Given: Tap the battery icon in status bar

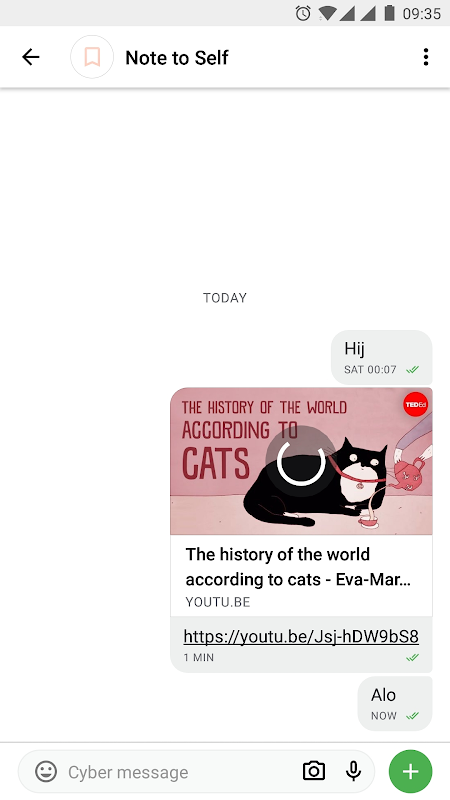Looking at the screenshot, I should 389,13.
